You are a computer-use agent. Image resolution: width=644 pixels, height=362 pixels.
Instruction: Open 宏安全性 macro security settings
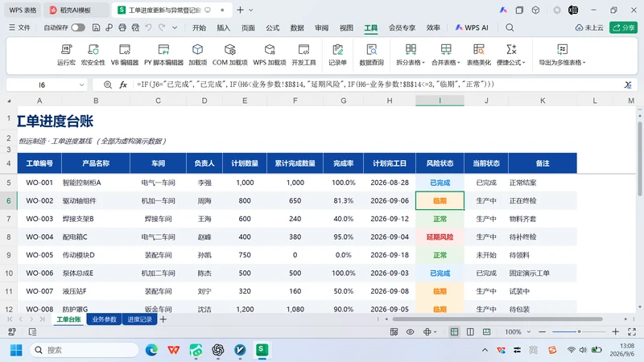coord(93,55)
